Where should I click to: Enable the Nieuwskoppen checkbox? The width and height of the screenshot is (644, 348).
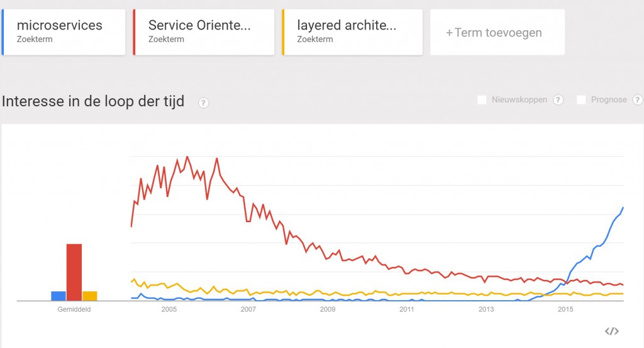tap(482, 100)
